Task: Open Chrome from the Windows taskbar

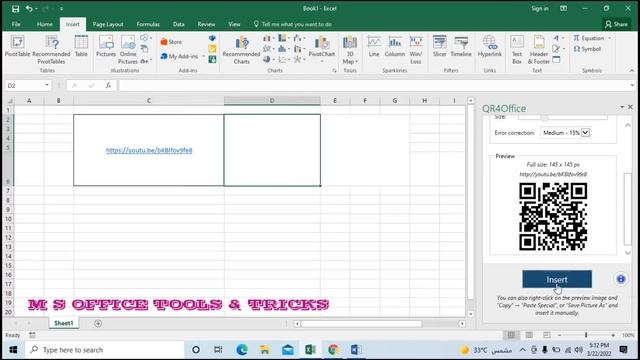Action: click(333, 350)
